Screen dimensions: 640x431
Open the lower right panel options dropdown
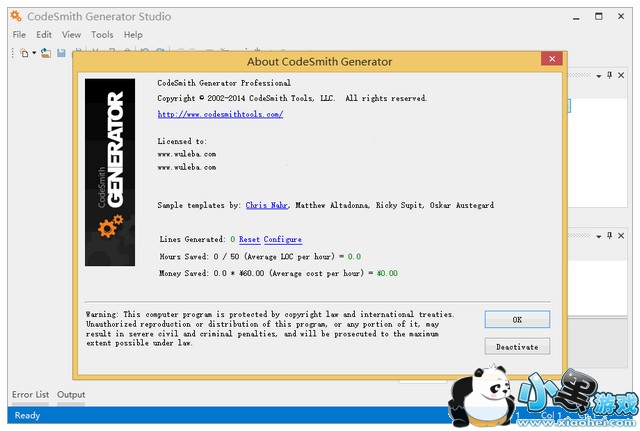598,236
